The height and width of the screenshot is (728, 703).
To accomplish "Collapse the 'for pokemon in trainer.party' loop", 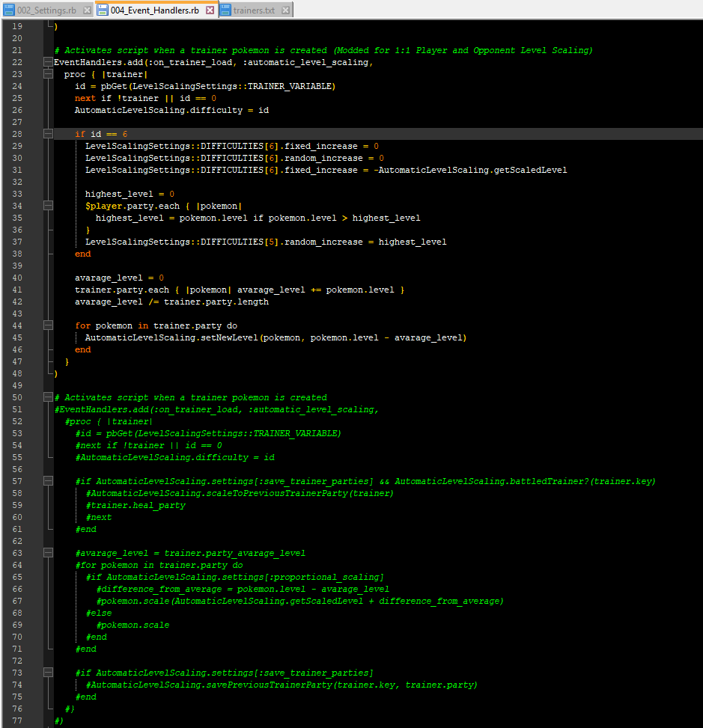I will point(48,325).
